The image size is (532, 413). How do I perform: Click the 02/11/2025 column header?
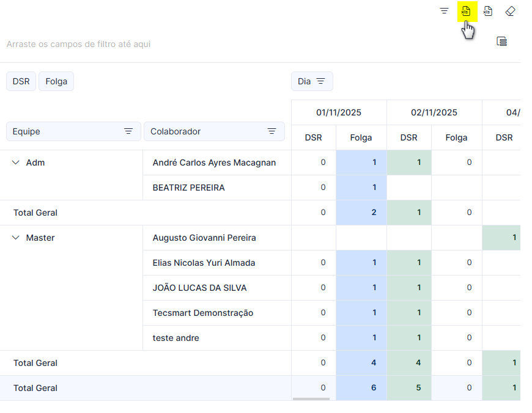tap(434, 112)
